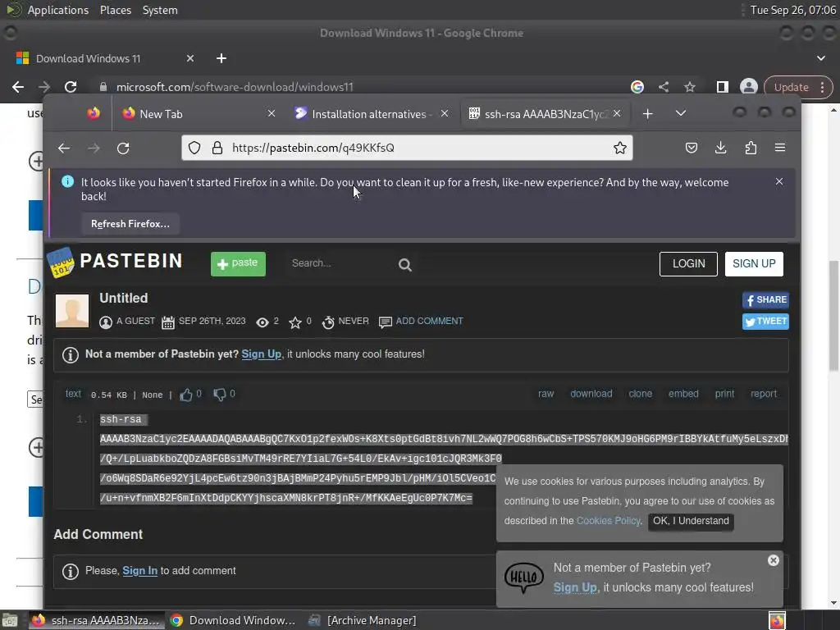Click the download paste link

pyautogui.click(x=591, y=394)
